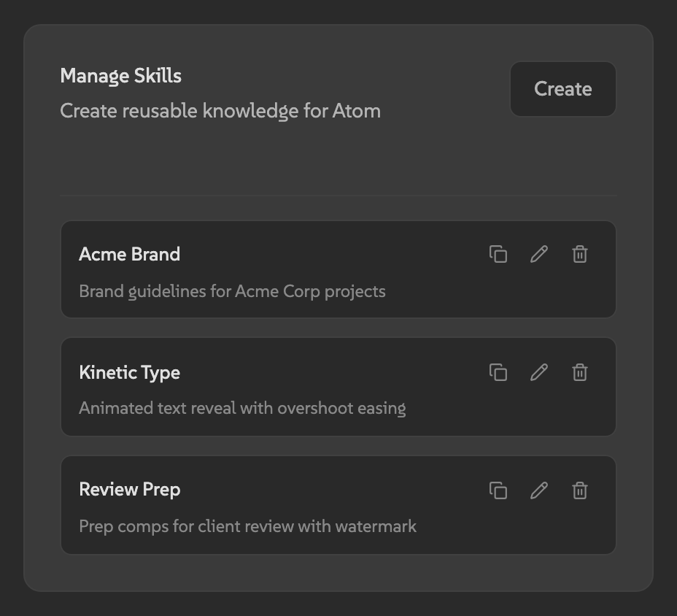Create a new skill for Atom

[x=562, y=88]
